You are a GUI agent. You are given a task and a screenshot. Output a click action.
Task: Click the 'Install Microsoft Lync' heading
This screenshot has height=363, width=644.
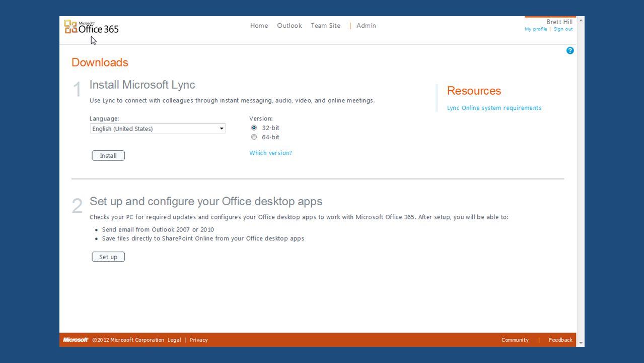click(142, 85)
